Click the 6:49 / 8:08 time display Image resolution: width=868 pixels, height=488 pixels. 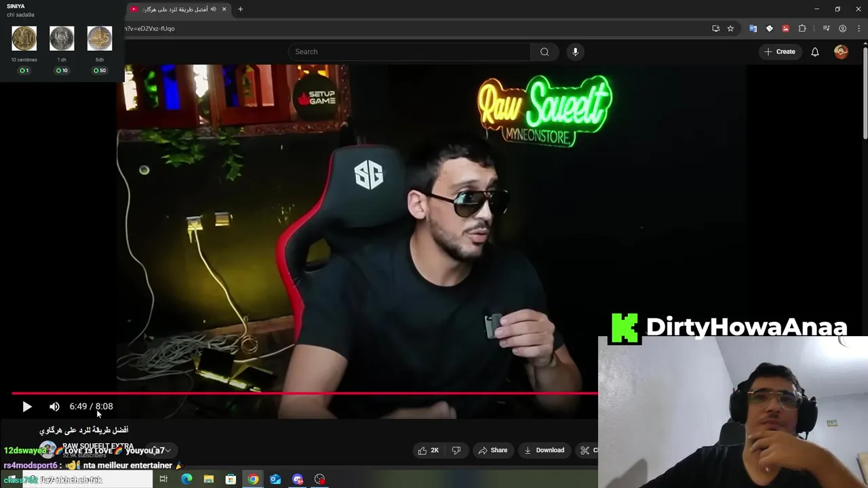(x=91, y=407)
